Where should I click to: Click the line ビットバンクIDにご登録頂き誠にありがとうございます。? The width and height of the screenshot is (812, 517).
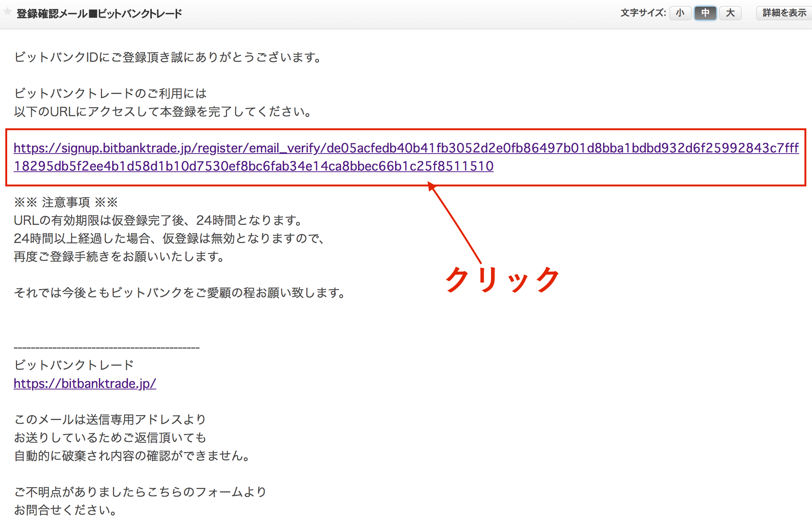[x=168, y=57]
